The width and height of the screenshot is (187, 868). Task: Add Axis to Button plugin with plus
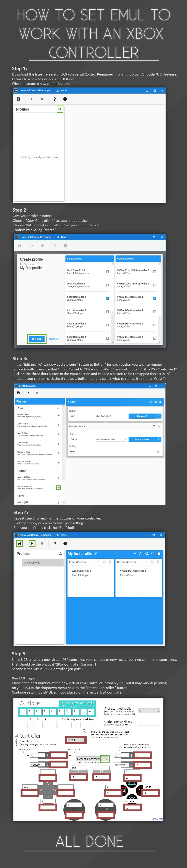[58, 478]
